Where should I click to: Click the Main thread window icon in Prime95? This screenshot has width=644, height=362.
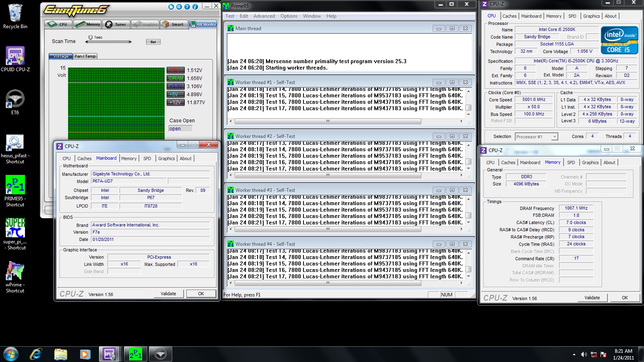231,29
